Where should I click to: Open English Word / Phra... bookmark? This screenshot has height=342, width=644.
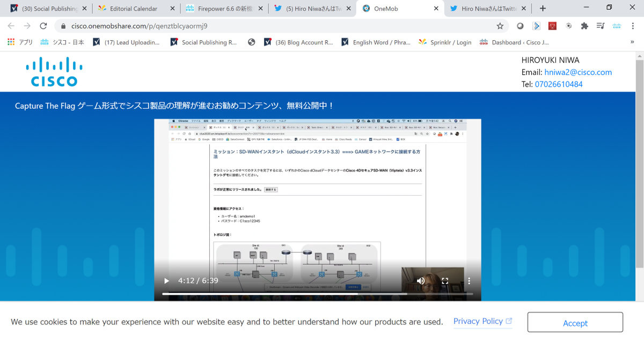pyautogui.click(x=376, y=42)
